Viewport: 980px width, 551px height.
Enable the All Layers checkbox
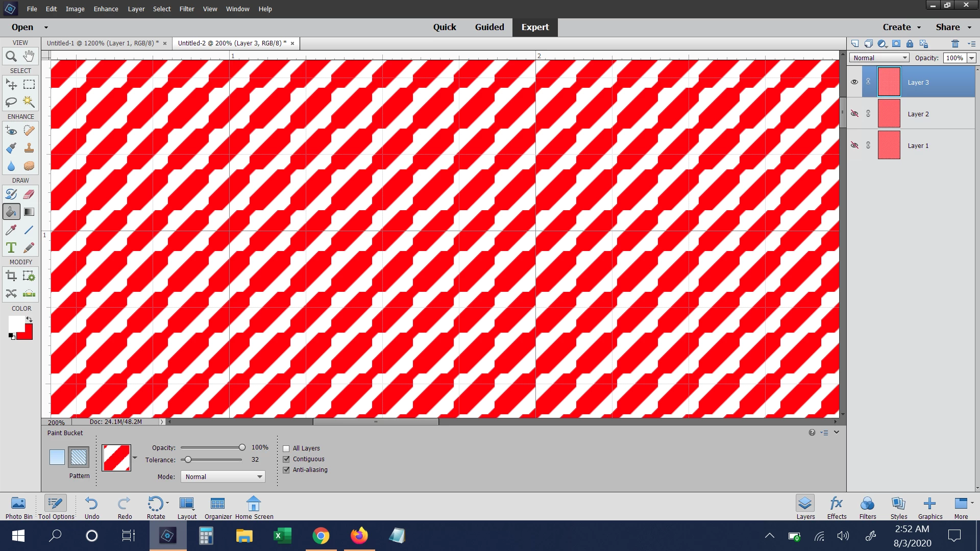(x=286, y=448)
